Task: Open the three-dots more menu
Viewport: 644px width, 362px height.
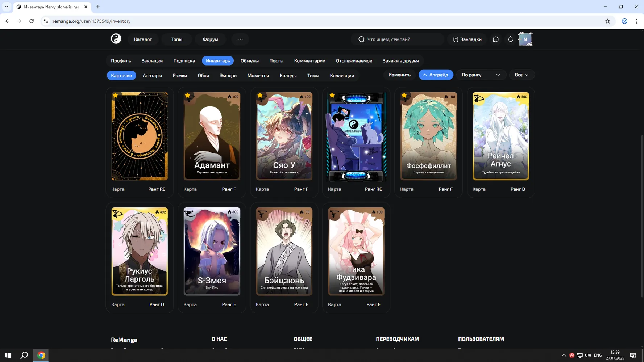Action: tap(240, 39)
